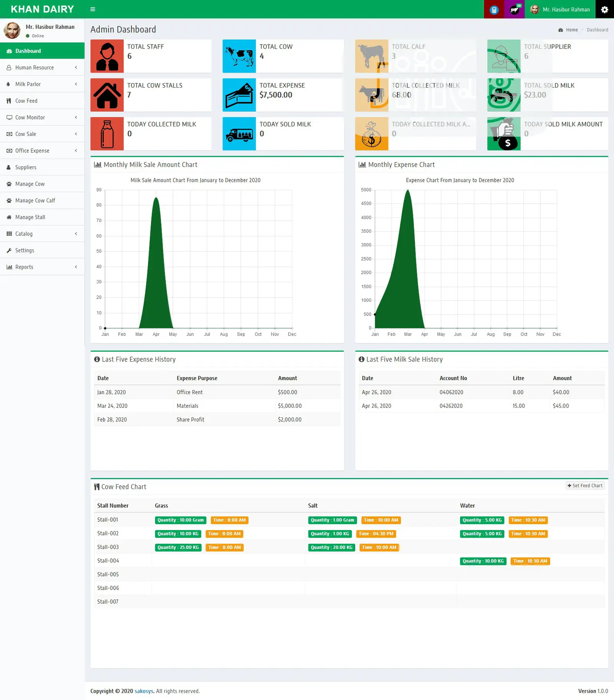Click the Set Feed Chart button
Screen dimensions: 614x700
[585, 486]
